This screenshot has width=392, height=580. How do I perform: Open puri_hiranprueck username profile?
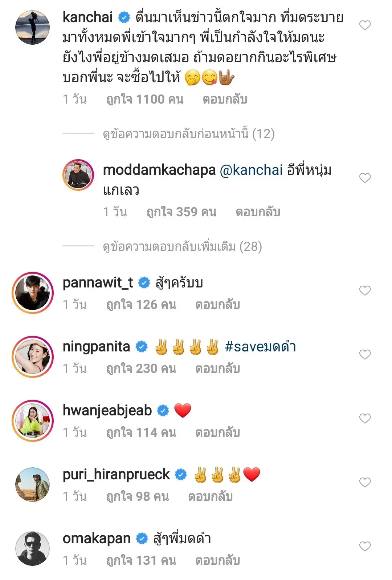coord(116,475)
